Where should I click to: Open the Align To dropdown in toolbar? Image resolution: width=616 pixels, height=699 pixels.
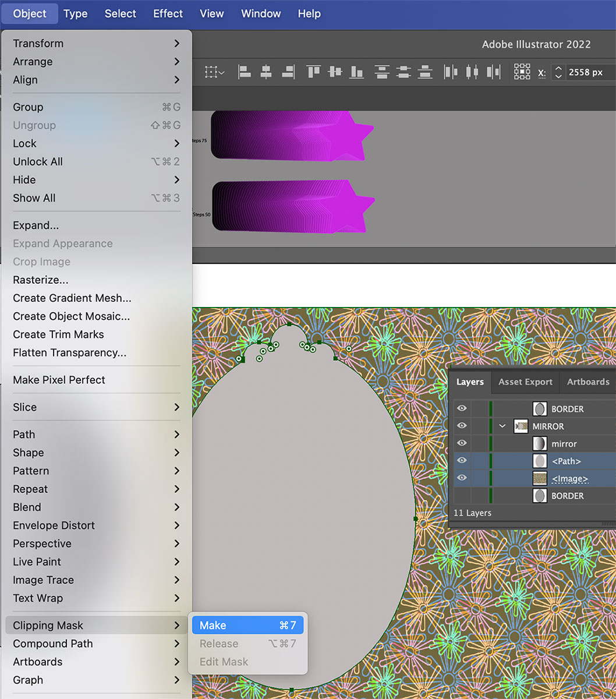click(x=214, y=72)
